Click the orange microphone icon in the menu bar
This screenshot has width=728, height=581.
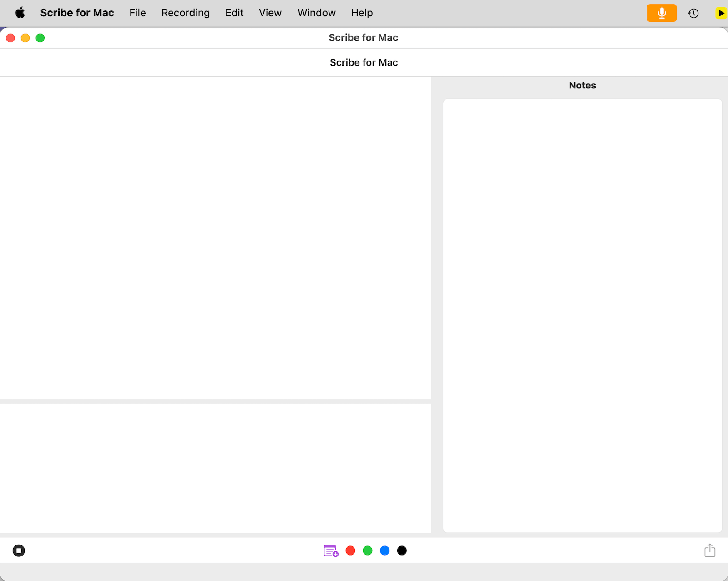(x=662, y=13)
